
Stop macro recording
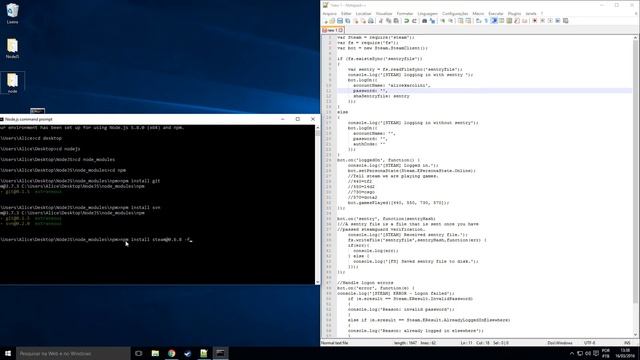[x=542, y=20]
